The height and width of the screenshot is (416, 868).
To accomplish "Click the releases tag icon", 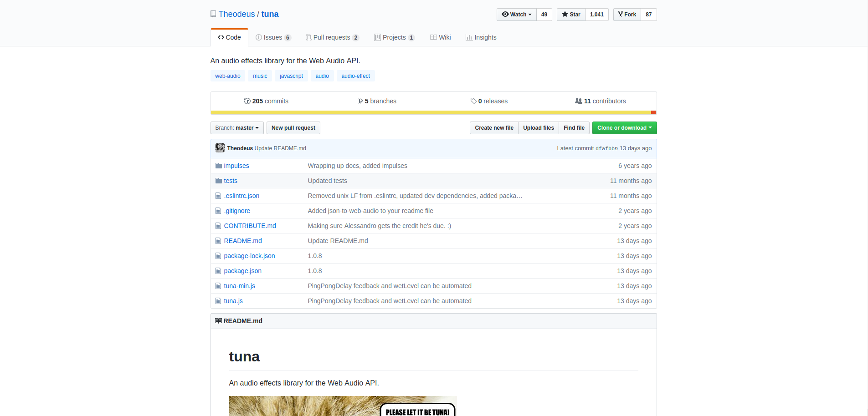I will pyautogui.click(x=473, y=101).
